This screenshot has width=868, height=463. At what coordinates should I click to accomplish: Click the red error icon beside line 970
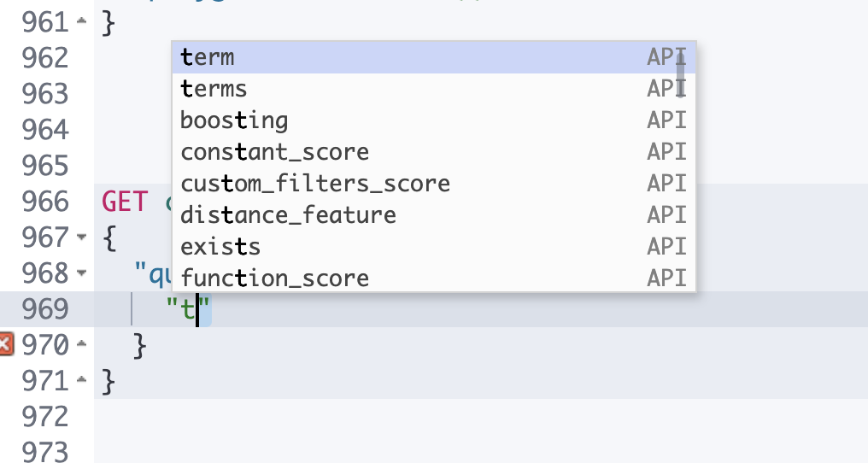pos(6,344)
